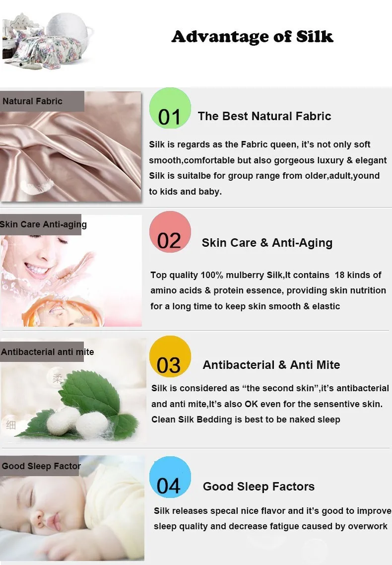Click the yellow 03 circle badge
Screen dimensions: 392x565
170,356
